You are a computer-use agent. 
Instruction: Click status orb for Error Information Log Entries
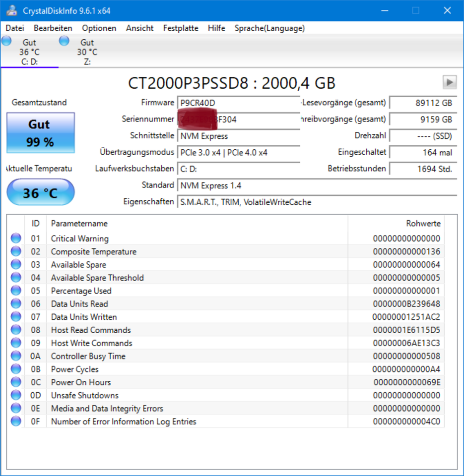[x=16, y=421]
